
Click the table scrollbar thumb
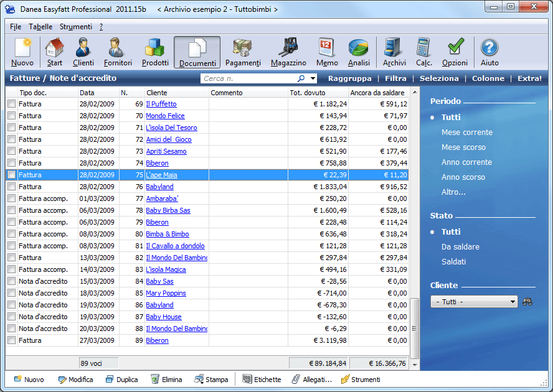click(414, 328)
